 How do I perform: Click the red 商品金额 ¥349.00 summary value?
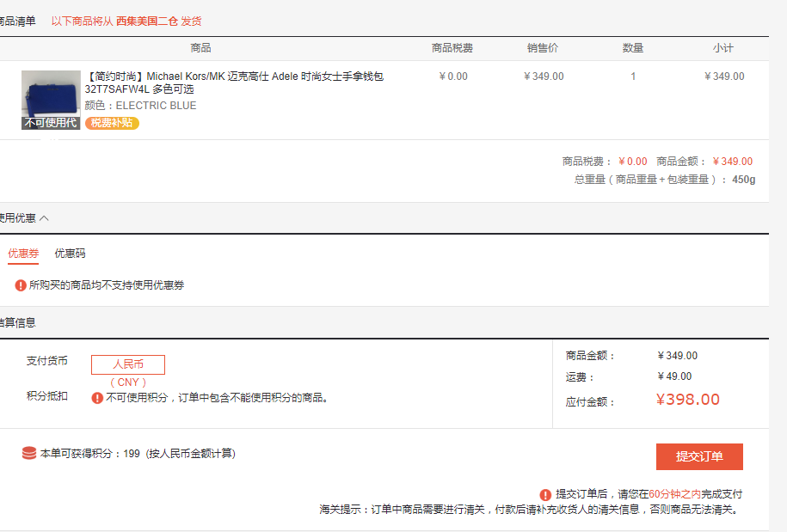point(732,162)
